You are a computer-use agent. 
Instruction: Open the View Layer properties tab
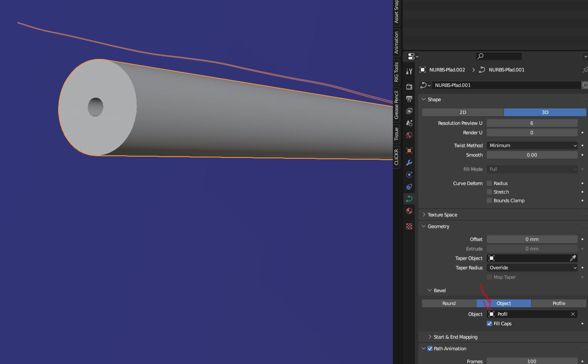click(409, 111)
